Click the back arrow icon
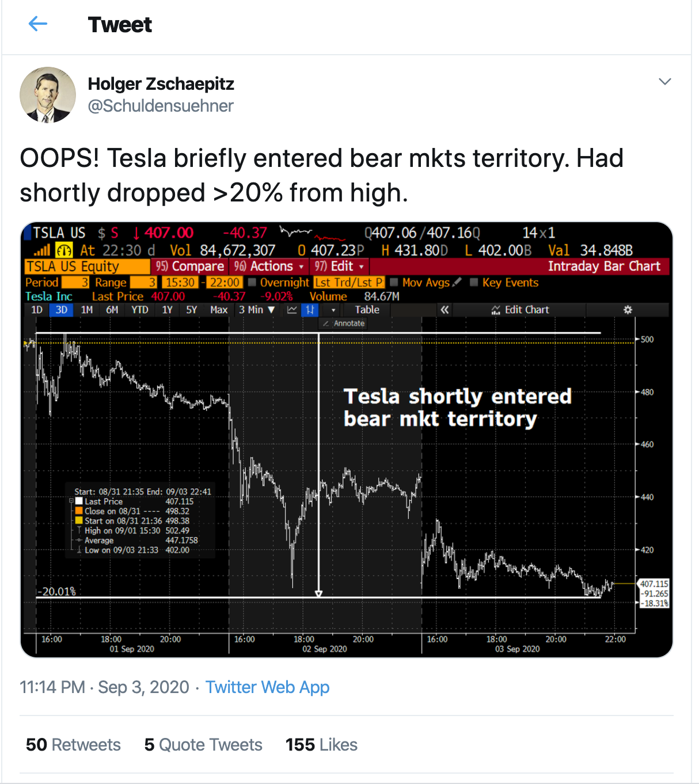 pos(38,24)
